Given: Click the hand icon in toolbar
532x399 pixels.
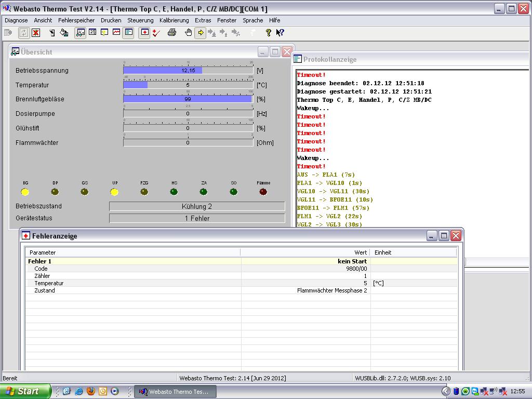Looking at the screenshot, I should click(188, 33).
